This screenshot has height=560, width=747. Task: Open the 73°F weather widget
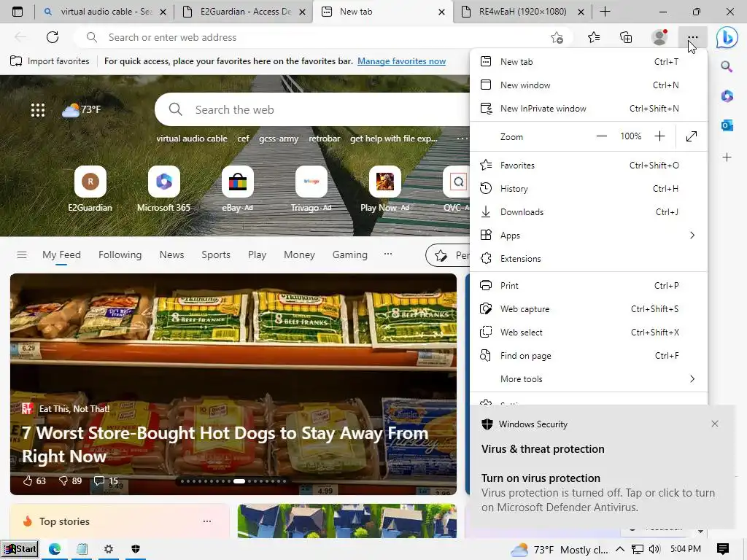(x=82, y=110)
